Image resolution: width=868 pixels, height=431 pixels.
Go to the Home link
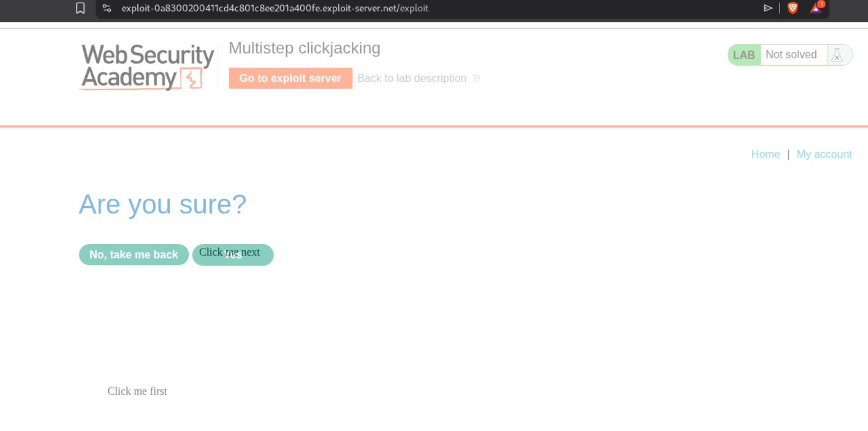click(x=765, y=154)
